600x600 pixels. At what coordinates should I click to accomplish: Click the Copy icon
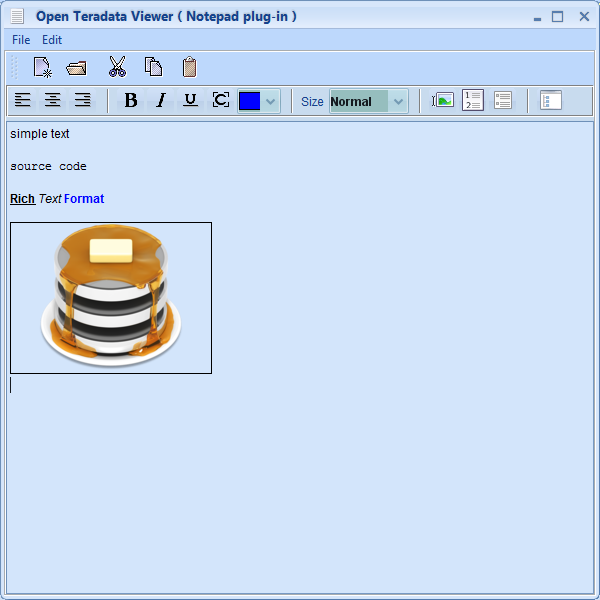click(x=153, y=68)
